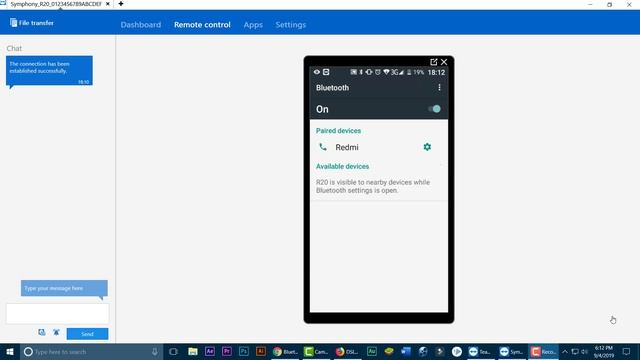
Task: Click the R20 is visible notice text
Action: [373, 186]
